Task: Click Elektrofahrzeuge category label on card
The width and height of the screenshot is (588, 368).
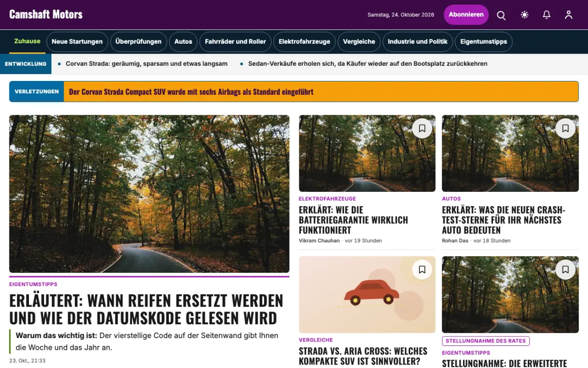Action: pyautogui.click(x=327, y=199)
